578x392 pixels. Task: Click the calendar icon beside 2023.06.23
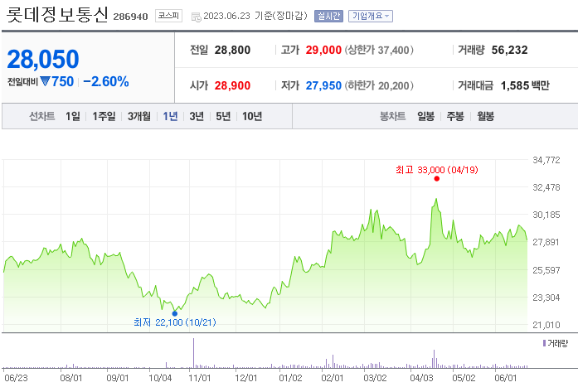(x=196, y=17)
